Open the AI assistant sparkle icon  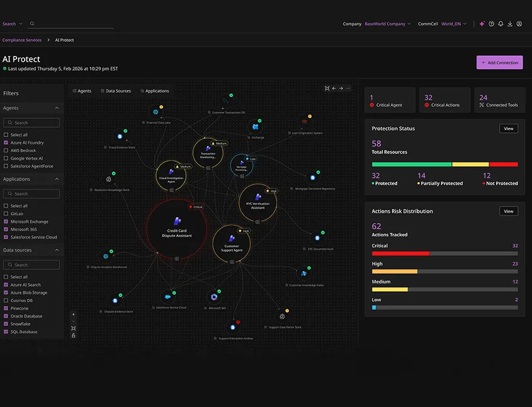482,24
